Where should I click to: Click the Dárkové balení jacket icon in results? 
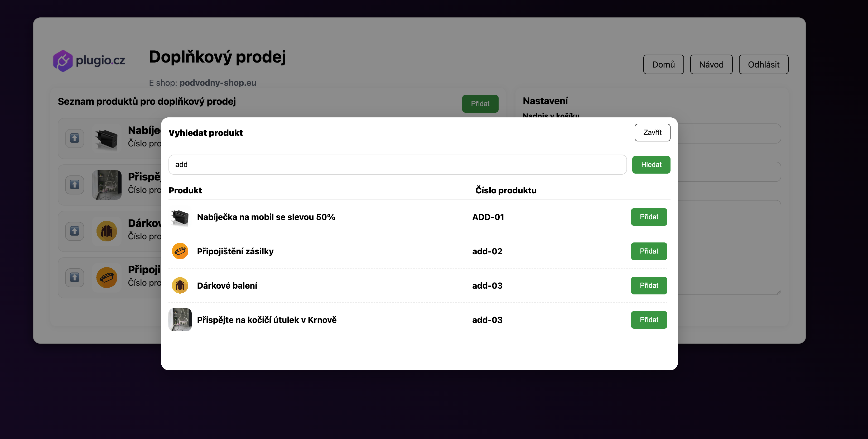(x=180, y=285)
